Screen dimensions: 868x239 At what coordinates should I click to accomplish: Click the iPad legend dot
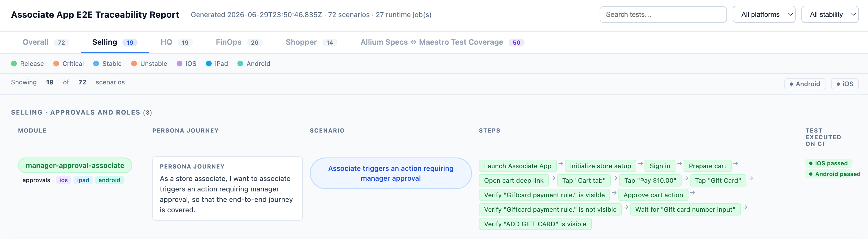(x=208, y=64)
